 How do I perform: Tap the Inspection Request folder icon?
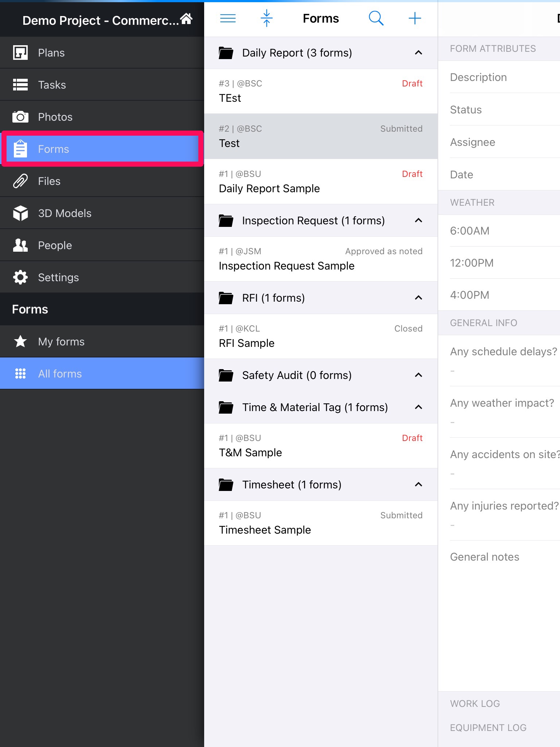pyautogui.click(x=226, y=221)
